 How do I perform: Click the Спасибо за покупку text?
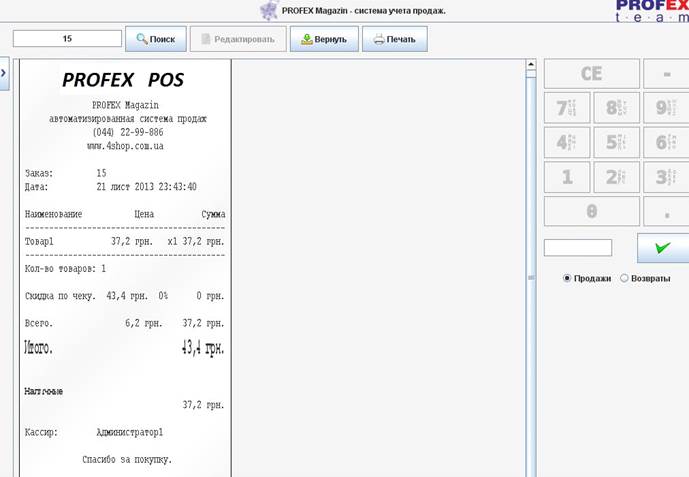pos(127,459)
